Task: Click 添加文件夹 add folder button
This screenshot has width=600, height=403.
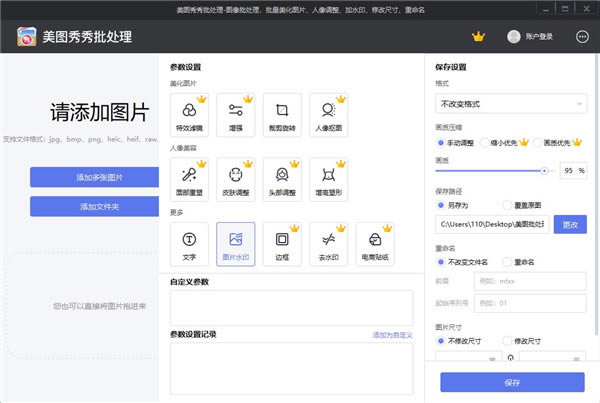Action: tap(95, 207)
